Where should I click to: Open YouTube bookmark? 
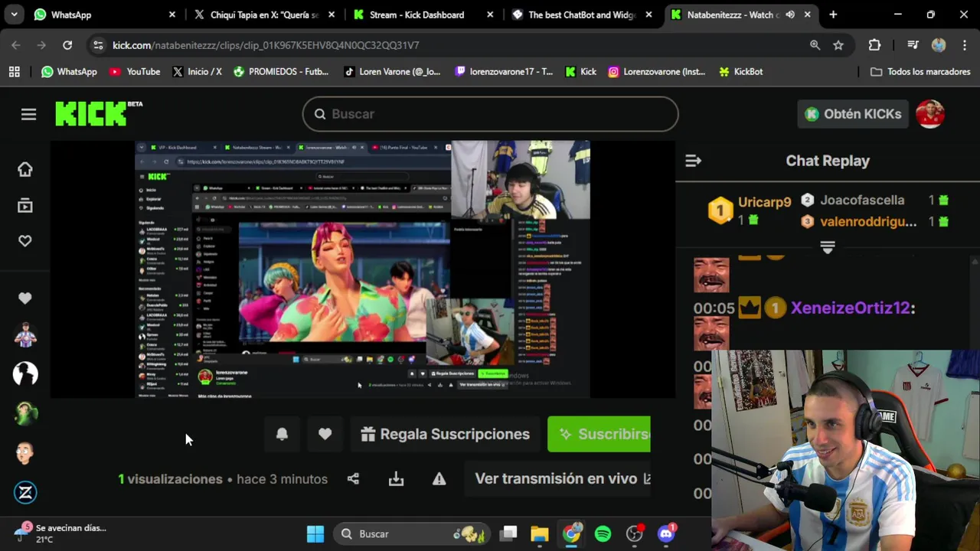tap(135, 72)
